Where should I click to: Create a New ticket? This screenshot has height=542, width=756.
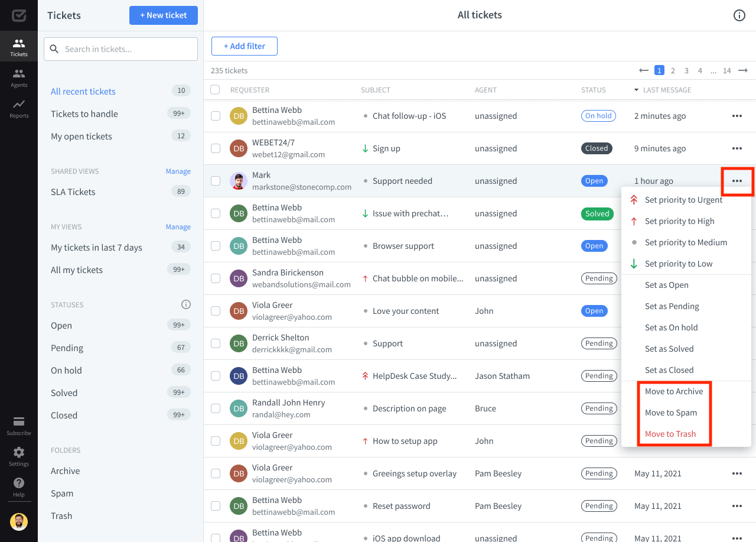pyautogui.click(x=164, y=15)
